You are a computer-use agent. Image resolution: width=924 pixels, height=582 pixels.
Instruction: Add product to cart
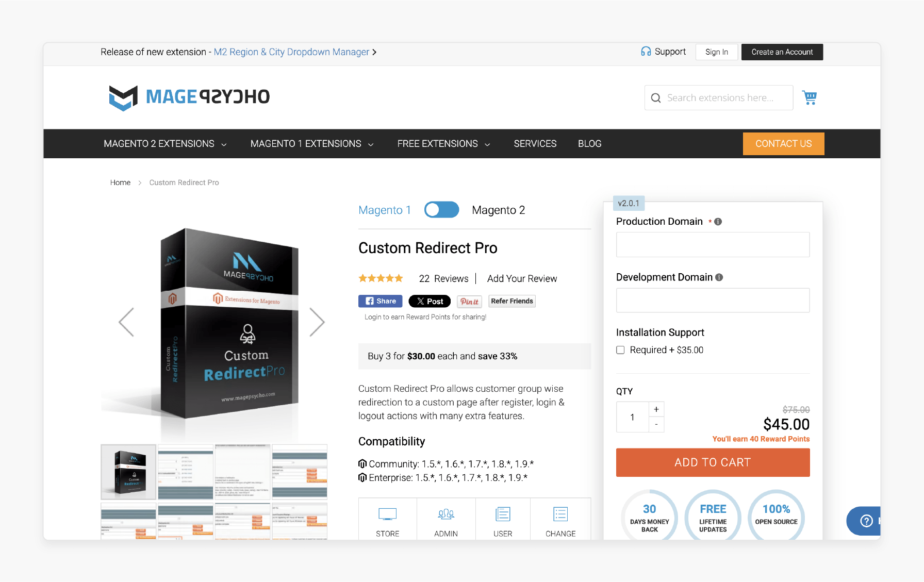713,462
